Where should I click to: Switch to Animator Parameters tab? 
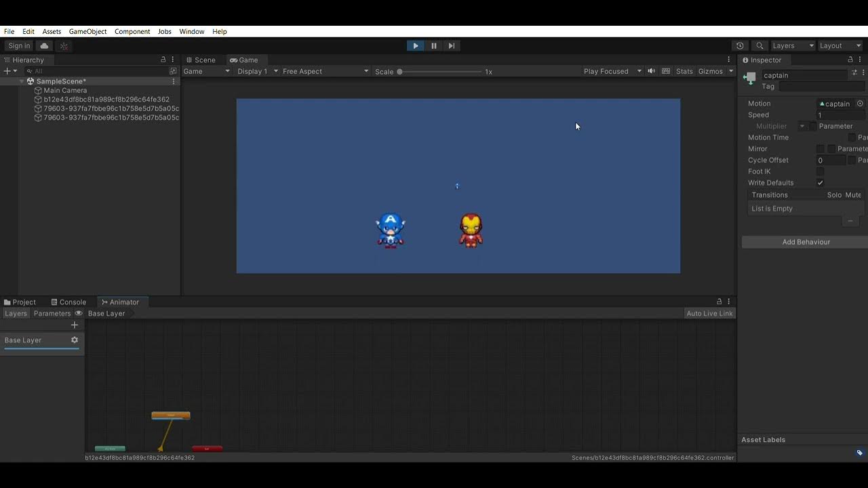tap(52, 313)
